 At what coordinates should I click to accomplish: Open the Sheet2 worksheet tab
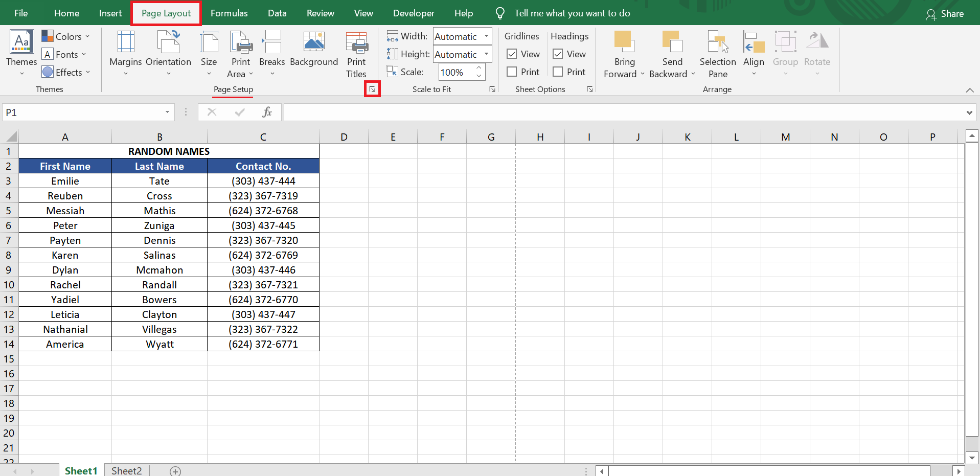[x=126, y=470]
